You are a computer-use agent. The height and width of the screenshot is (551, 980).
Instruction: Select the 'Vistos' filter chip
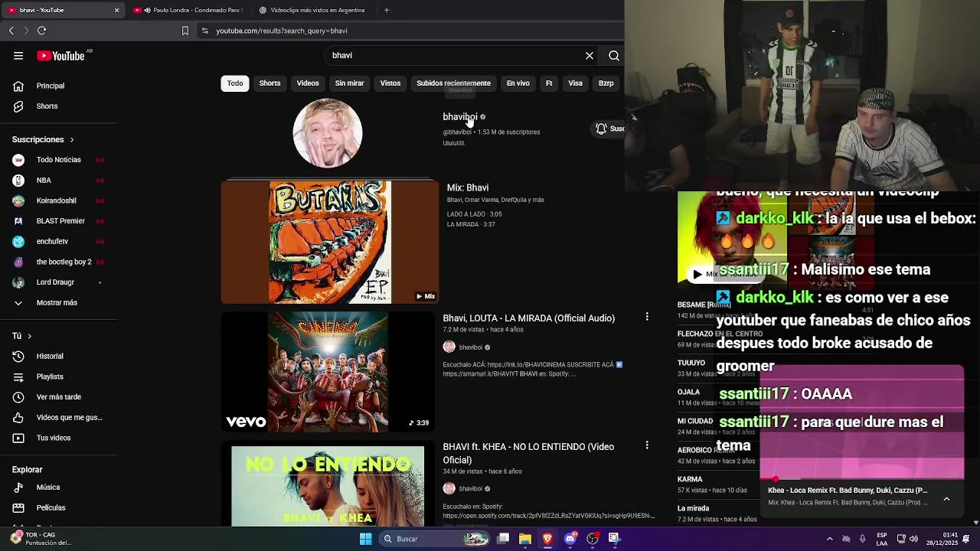[x=390, y=83]
